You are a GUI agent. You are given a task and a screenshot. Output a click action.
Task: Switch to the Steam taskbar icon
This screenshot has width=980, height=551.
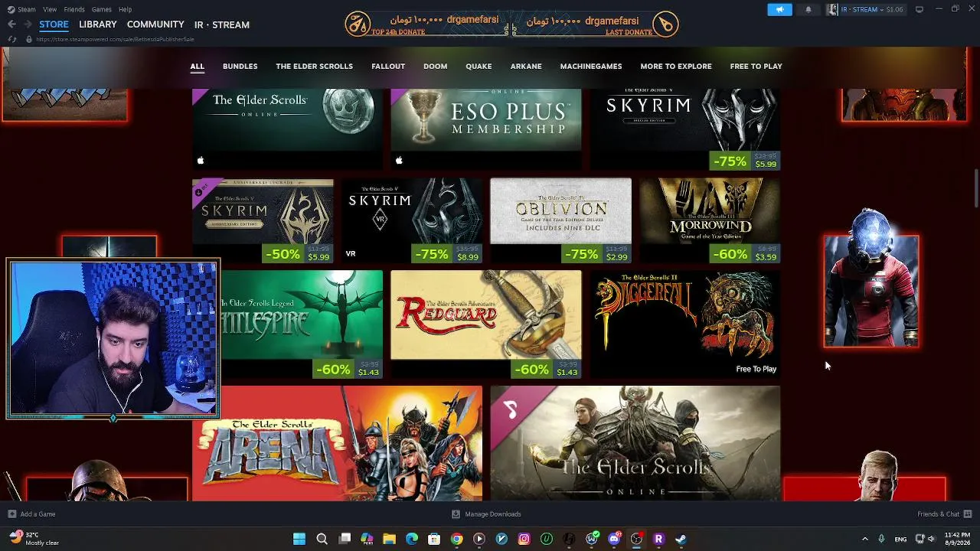681,539
